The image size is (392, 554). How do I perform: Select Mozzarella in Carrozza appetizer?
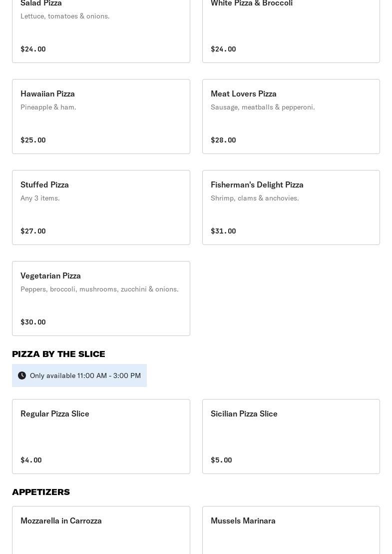[x=101, y=530]
